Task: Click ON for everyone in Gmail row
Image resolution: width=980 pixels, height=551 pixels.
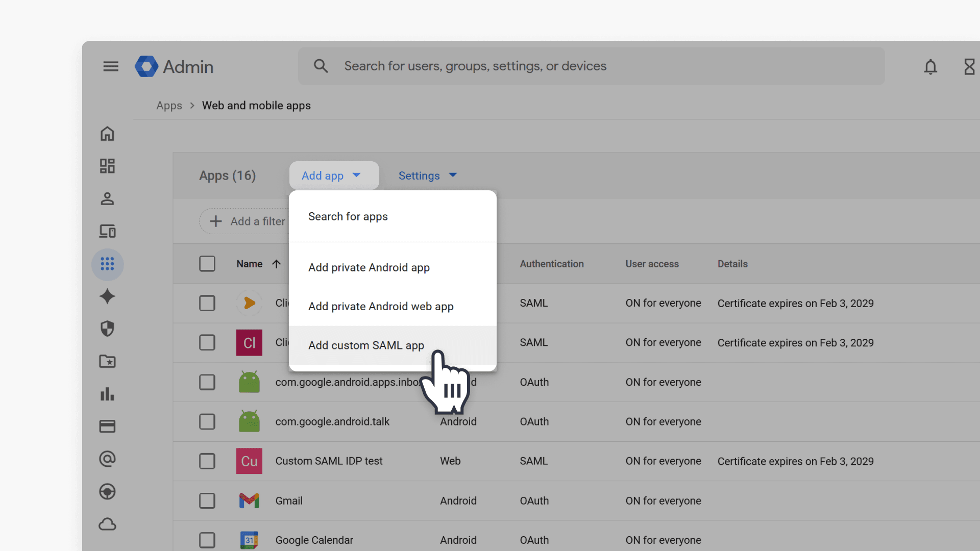Action: pyautogui.click(x=664, y=500)
